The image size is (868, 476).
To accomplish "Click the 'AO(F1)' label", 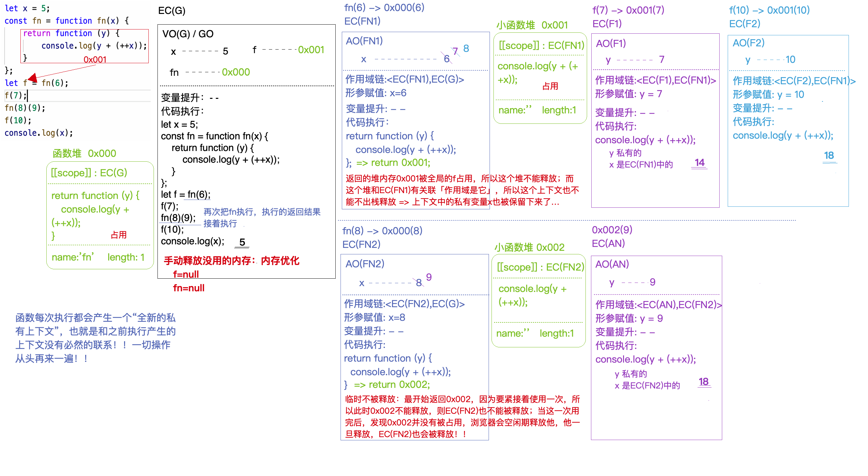I will pos(611,43).
